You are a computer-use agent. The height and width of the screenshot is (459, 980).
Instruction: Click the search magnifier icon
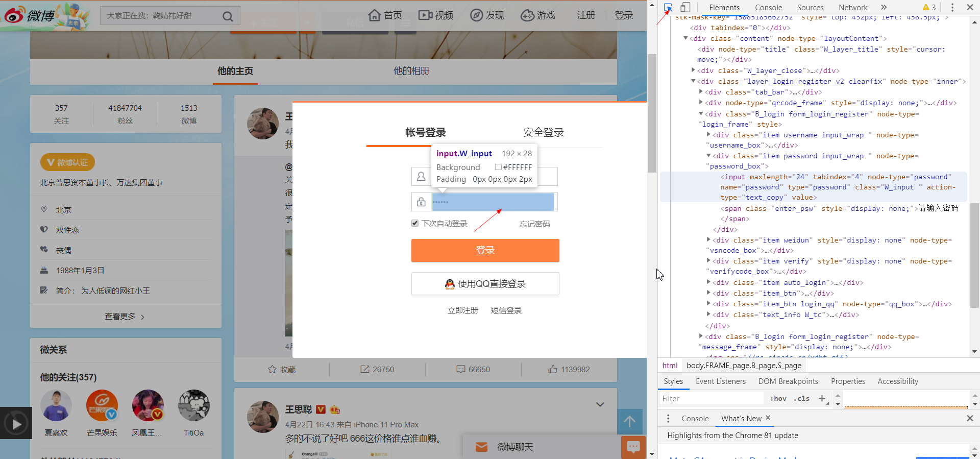pyautogui.click(x=228, y=16)
